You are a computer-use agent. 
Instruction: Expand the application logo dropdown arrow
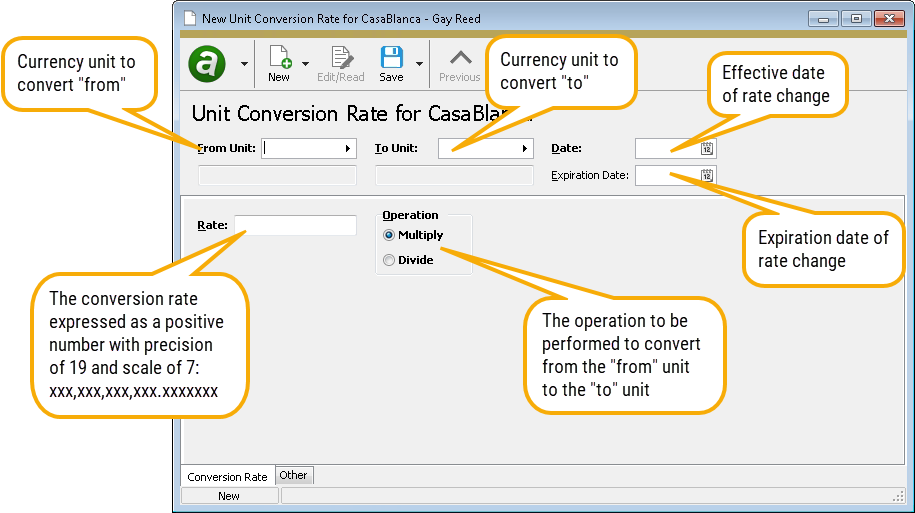click(x=245, y=65)
